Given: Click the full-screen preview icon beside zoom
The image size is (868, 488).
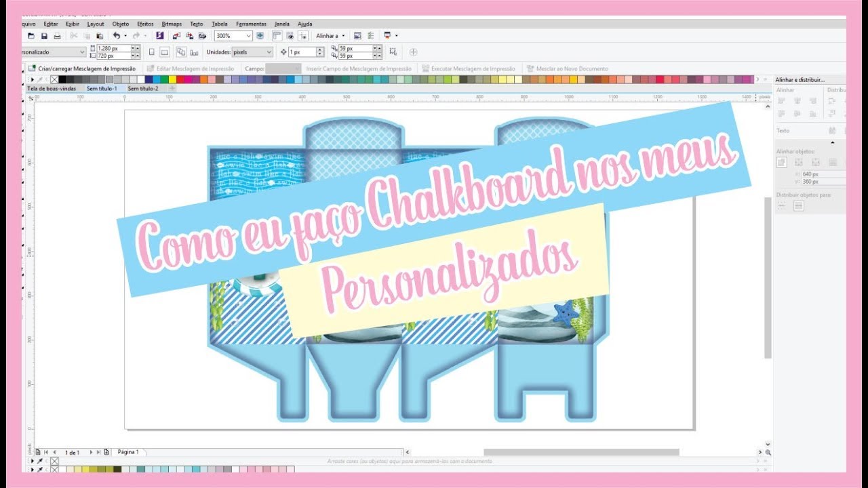Looking at the screenshot, I should click(260, 36).
